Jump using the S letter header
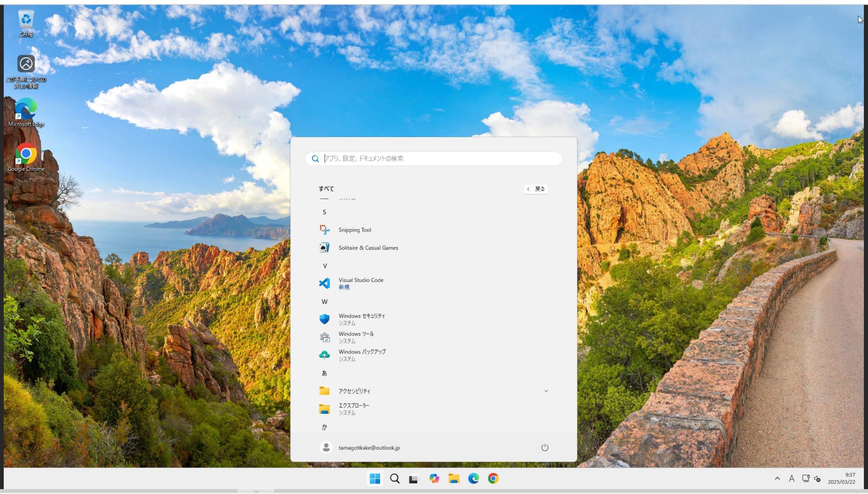The image size is (868, 494). (x=324, y=212)
